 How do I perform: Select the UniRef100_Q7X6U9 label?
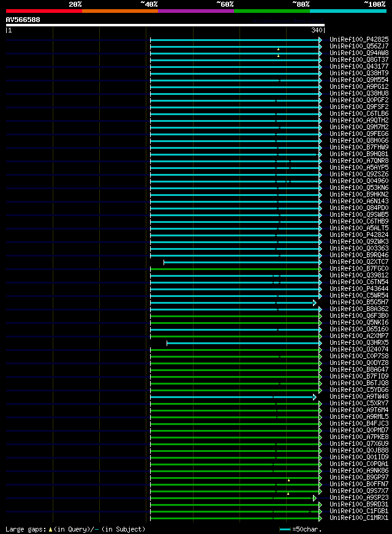pyautogui.click(x=359, y=444)
